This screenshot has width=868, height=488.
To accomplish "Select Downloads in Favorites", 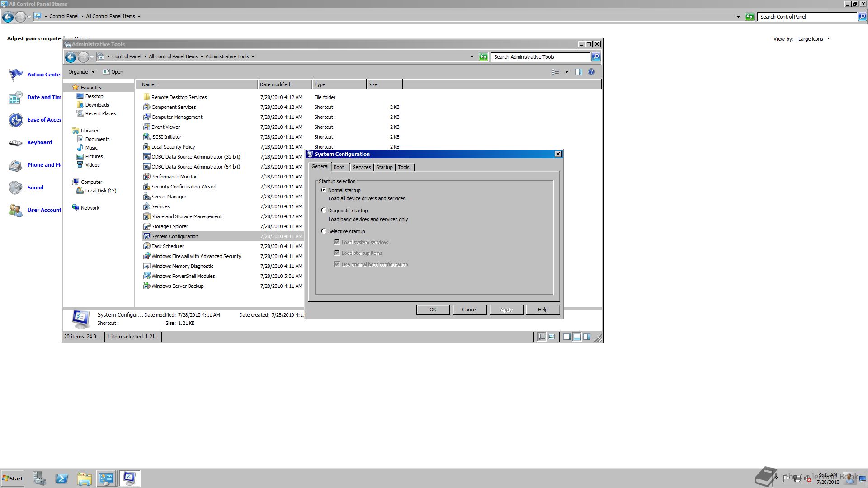I will click(97, 105).
